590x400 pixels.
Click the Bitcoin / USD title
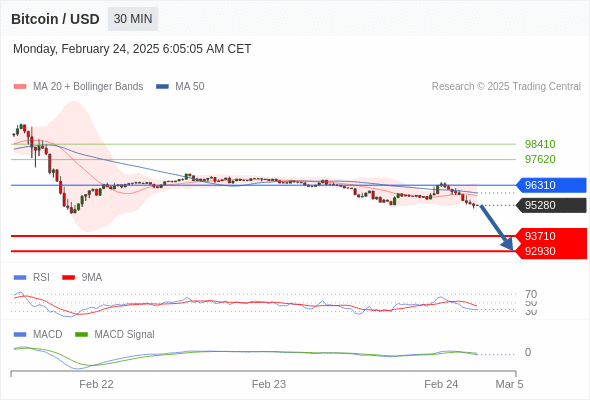point(55,19)
